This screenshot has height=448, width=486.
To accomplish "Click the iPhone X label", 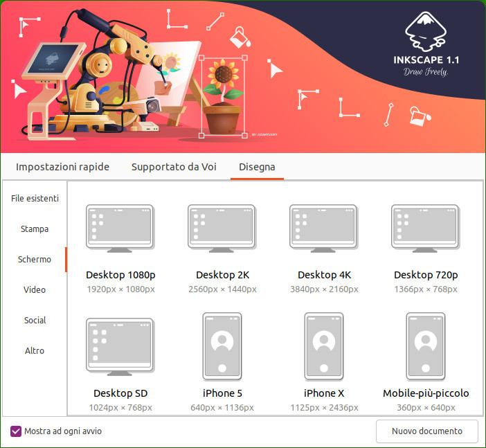I will (x=324, y=393).
